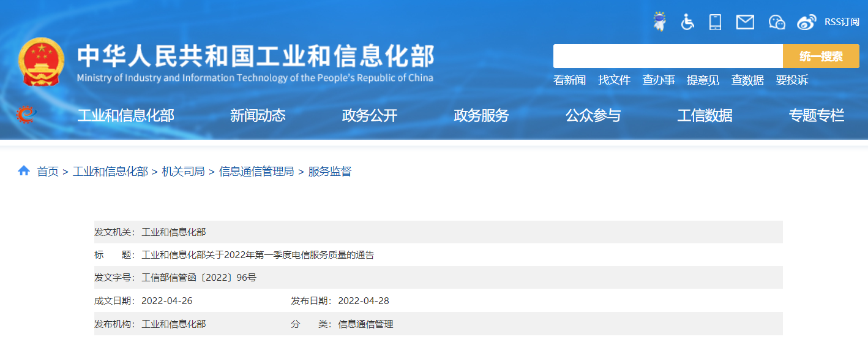The width and height of the screenshot is (868, 350).
Task: Open the wheelchair accessibility mode icon
Action: click(687, 22)
